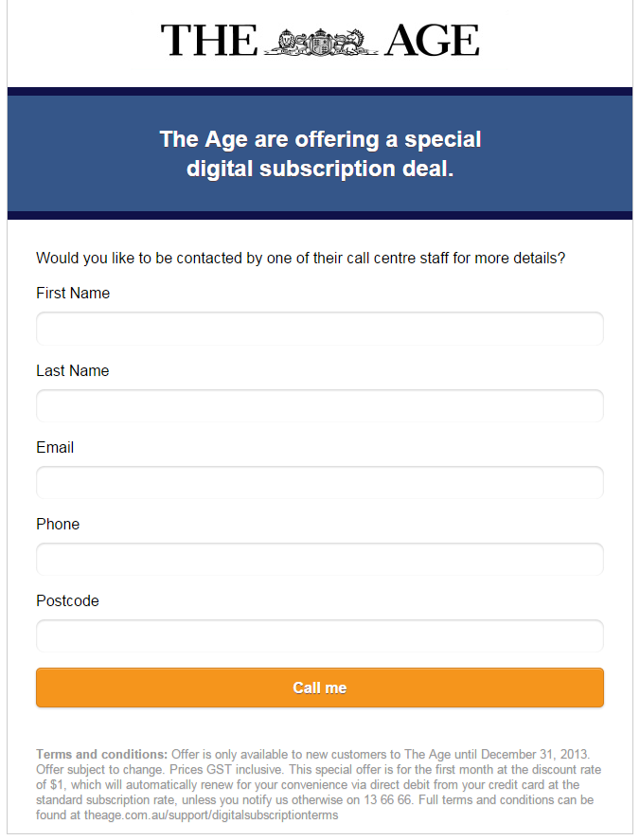
Task: Click the Email field label
Action: (x=55, y=448)
